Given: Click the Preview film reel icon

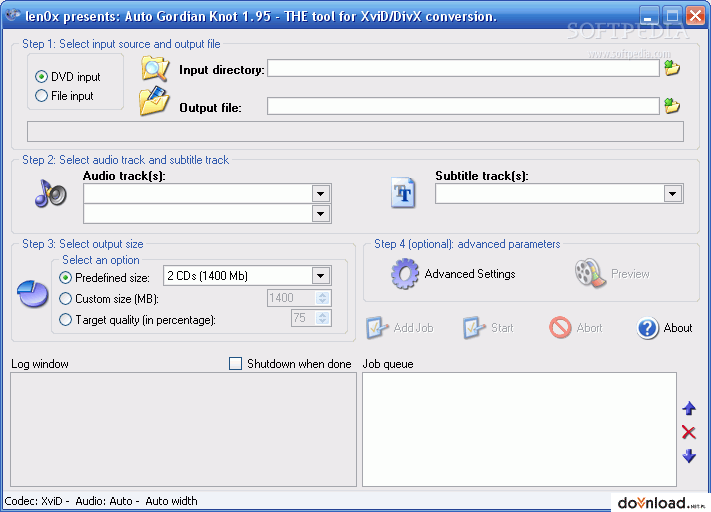Looking at the screenshot, I should pyautogui.click(x=590, y=273).
